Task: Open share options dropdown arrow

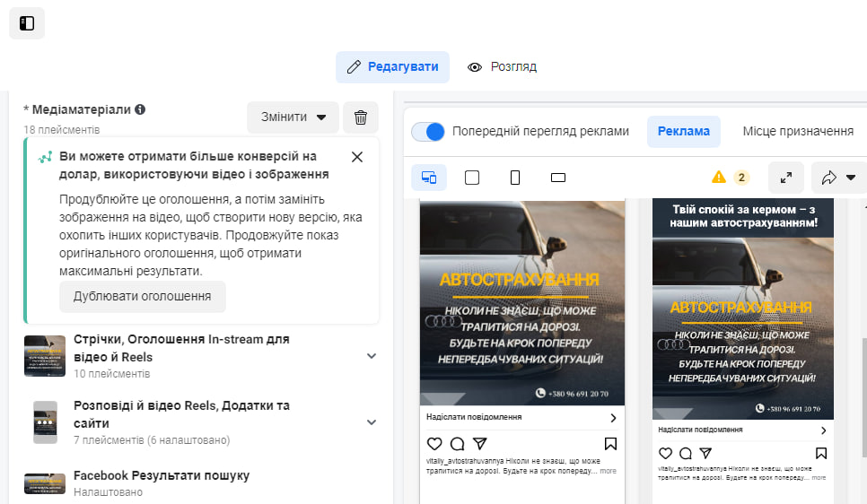Action: 851,178
